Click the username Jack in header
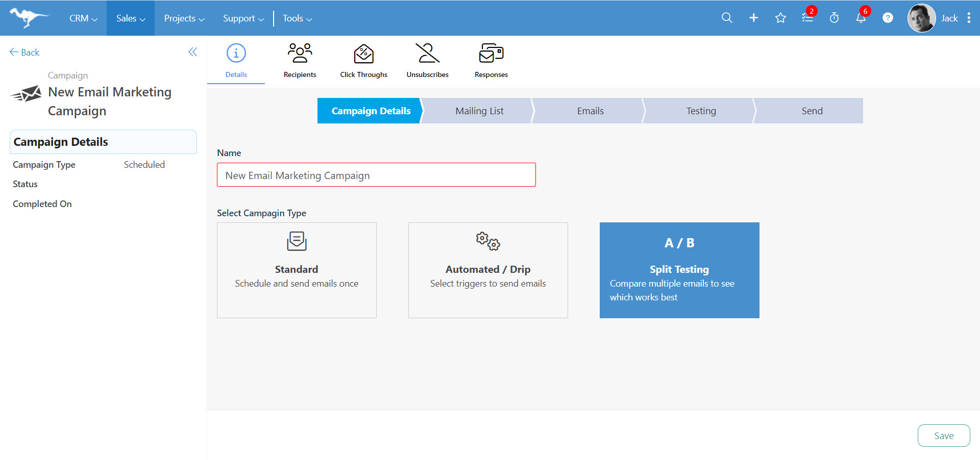The image size is (980, 460). coord(949,18)
